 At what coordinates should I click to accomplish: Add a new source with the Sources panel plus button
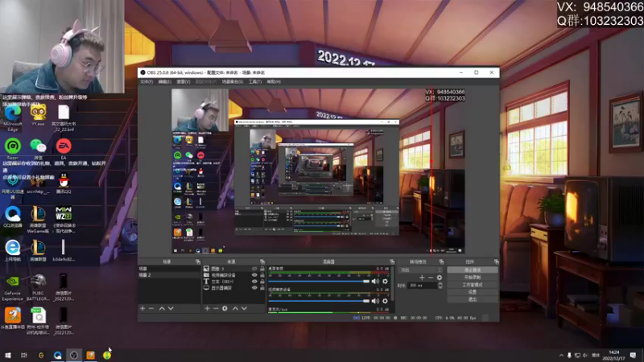pos(207,308)
